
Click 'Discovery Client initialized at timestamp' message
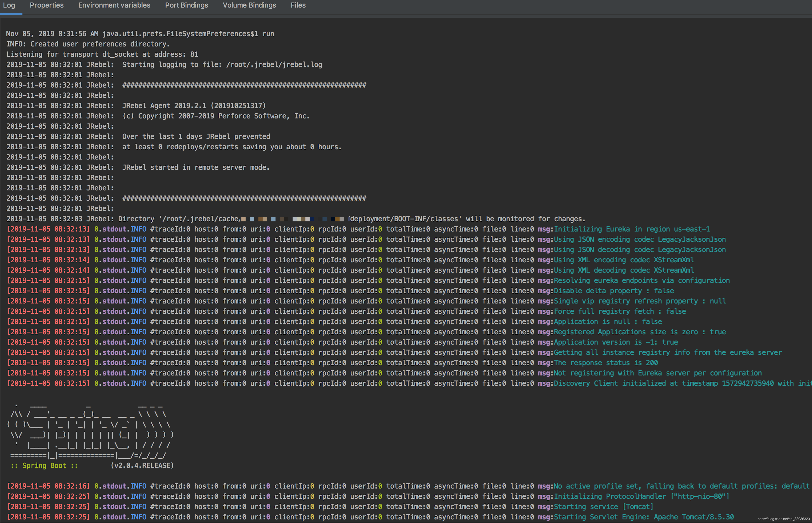(x=683, y=383)
